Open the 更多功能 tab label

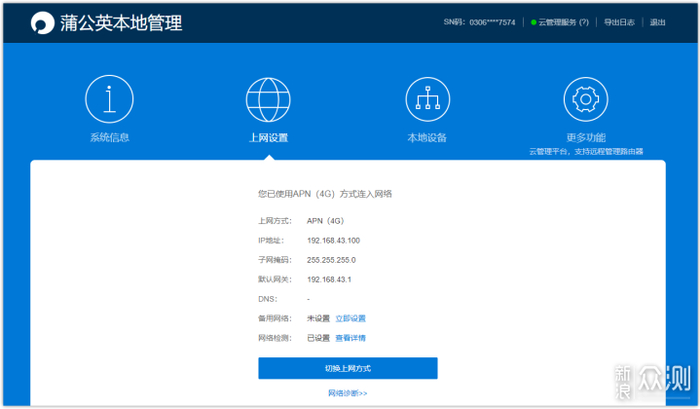586,137
